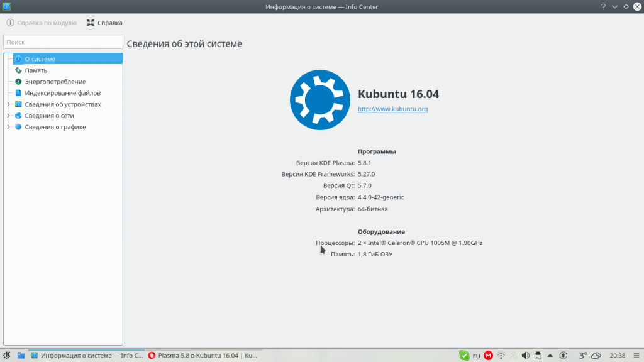
Task: Open the Справка help button
Action: tap(104, 23)
